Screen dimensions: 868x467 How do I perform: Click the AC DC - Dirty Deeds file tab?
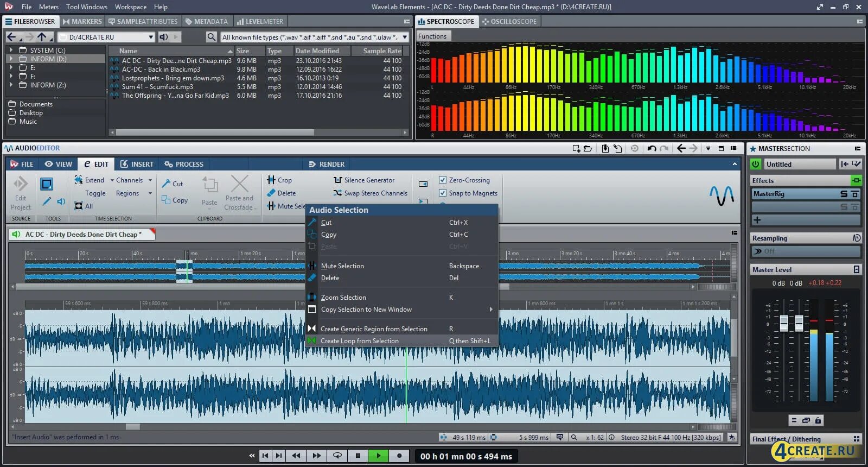point(82,235)
